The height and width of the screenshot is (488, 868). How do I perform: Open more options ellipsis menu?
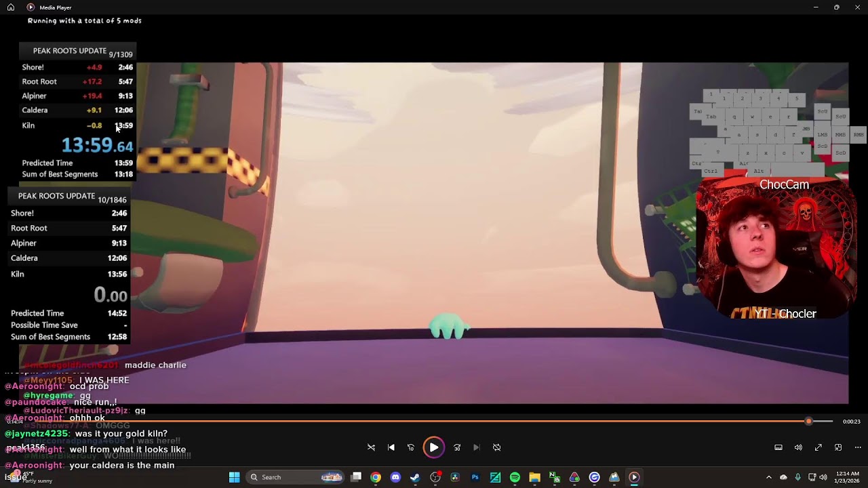[x=858, y=447]
